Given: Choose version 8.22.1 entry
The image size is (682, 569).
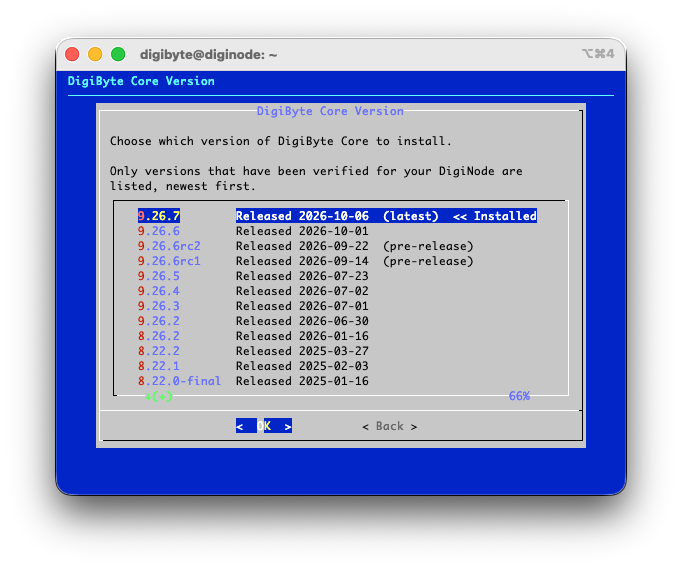Looking at the screenshot, I should point(253,366).
